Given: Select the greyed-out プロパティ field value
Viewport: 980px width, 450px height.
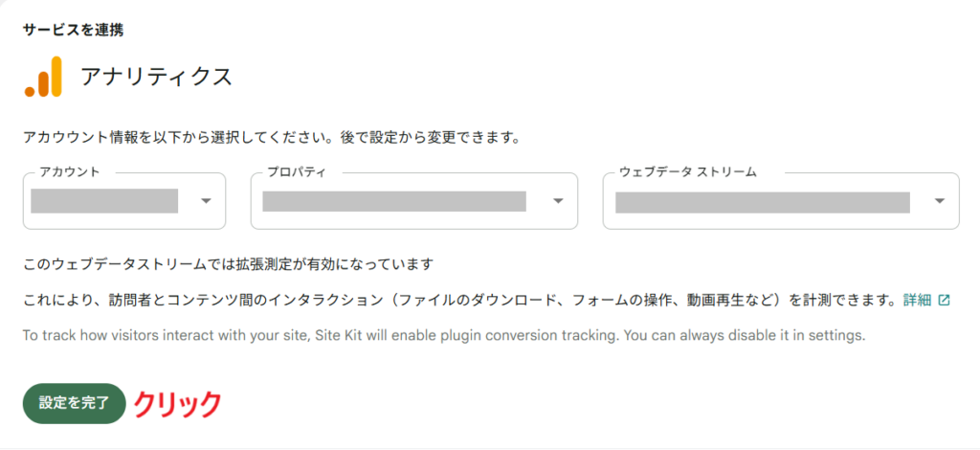Looking at the screenshot, I should pyautogui.click(x=394, y=201).
